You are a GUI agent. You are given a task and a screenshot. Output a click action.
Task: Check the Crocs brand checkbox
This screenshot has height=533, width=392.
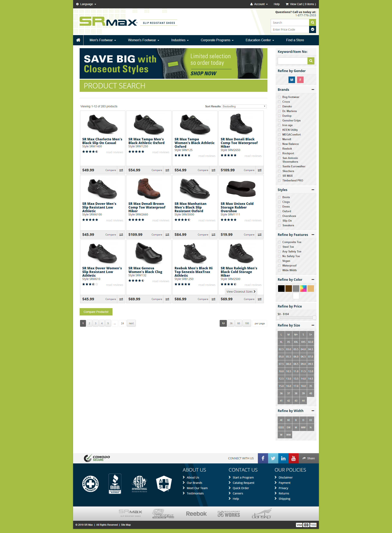coord(279,102)
